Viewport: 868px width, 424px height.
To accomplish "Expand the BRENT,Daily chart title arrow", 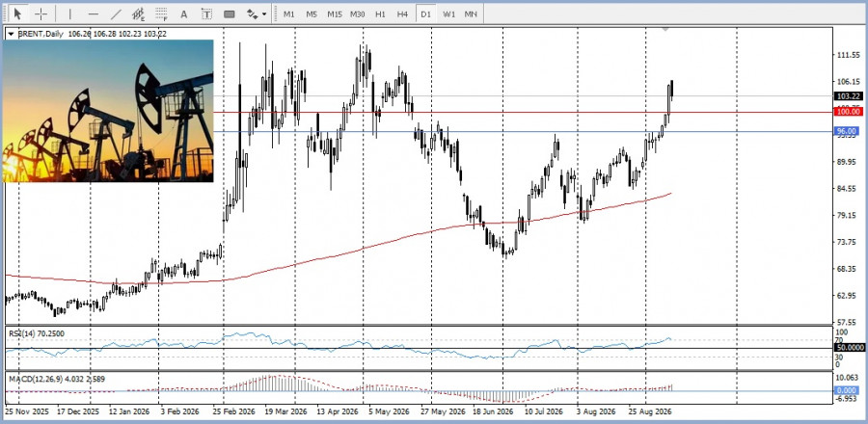I will coord(11,34).
